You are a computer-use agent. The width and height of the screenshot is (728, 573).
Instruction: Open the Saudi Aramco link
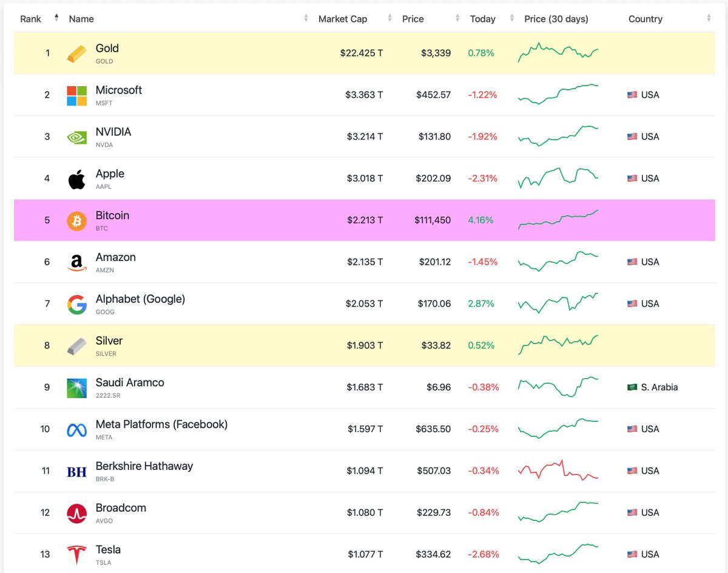[x=130, y=382]
